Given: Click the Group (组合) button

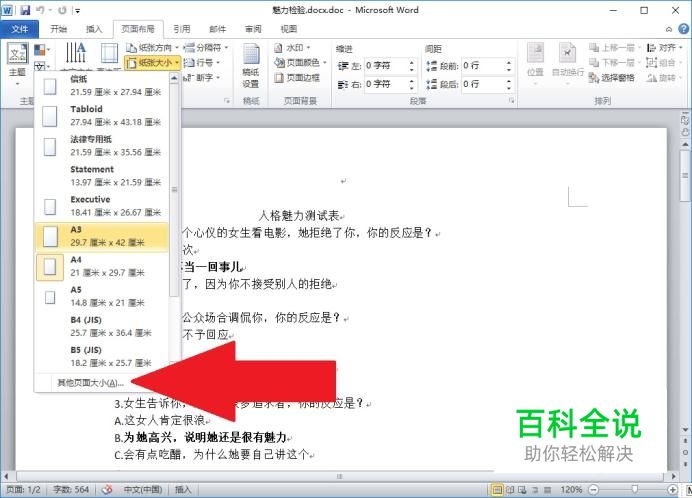Looking at the screenshot, I should tap(663, 62).
